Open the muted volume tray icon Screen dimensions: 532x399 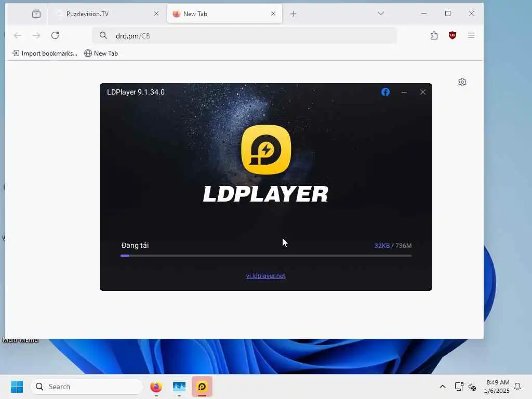tap(472, 387)
